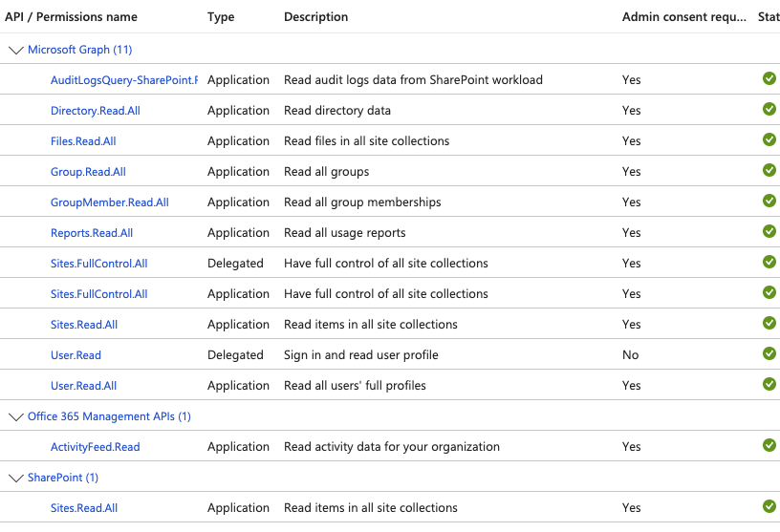Collapse the Office 365 Management APIs chevron
The image size is (780, 532).
coord(16,417)
